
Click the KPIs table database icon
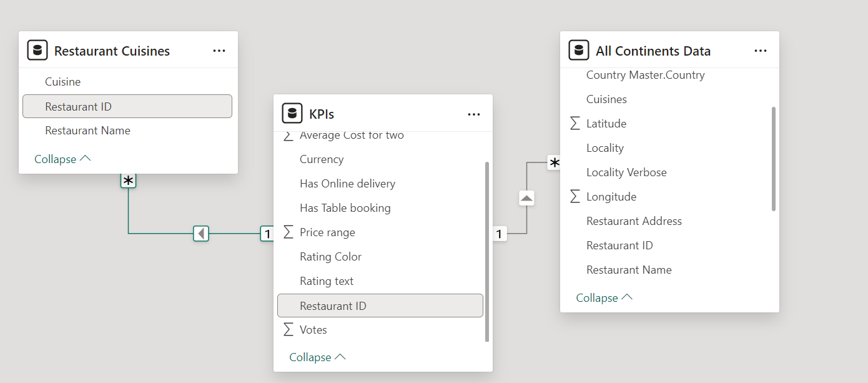(x=292, y=114)
